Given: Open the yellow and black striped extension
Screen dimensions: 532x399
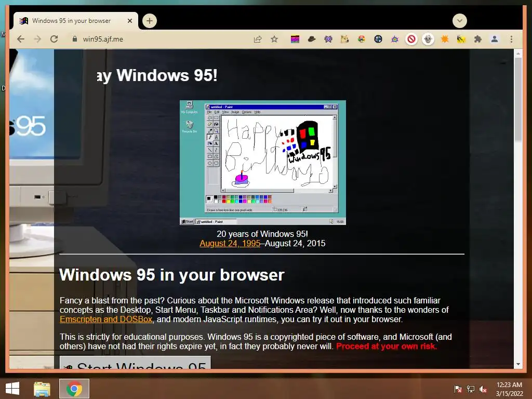Looking at the screenshot, I should pyautogui.click(x=461, y=39).
